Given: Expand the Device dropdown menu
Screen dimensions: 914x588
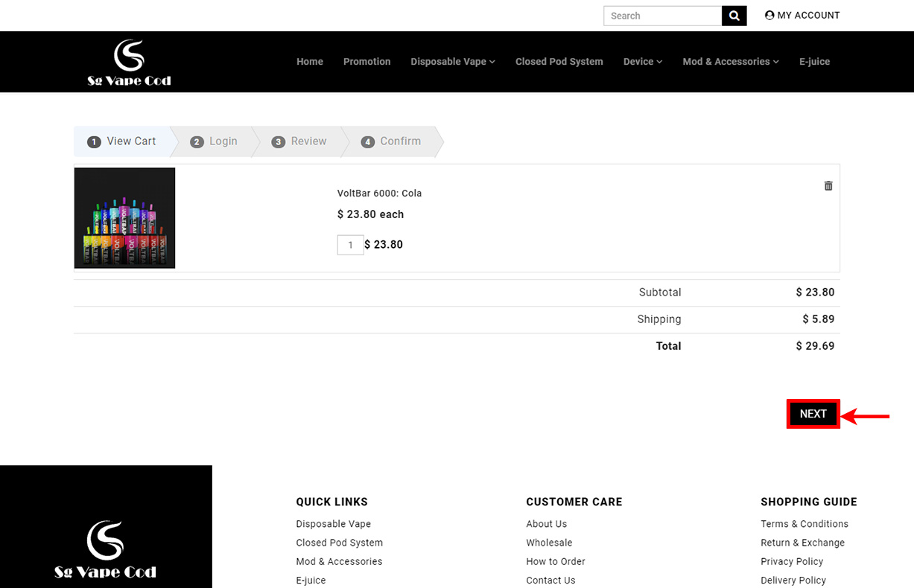Looking at the screenshot, I should pyautogui.click(x=643, y=62).
